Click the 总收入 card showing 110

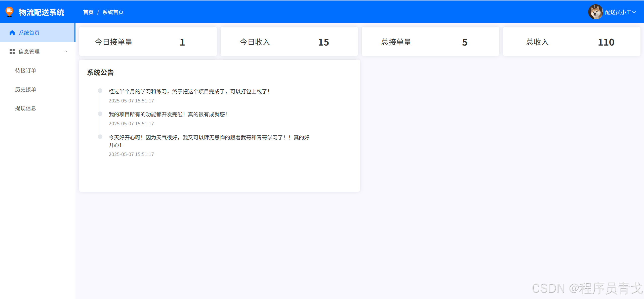tap(572, 42)
